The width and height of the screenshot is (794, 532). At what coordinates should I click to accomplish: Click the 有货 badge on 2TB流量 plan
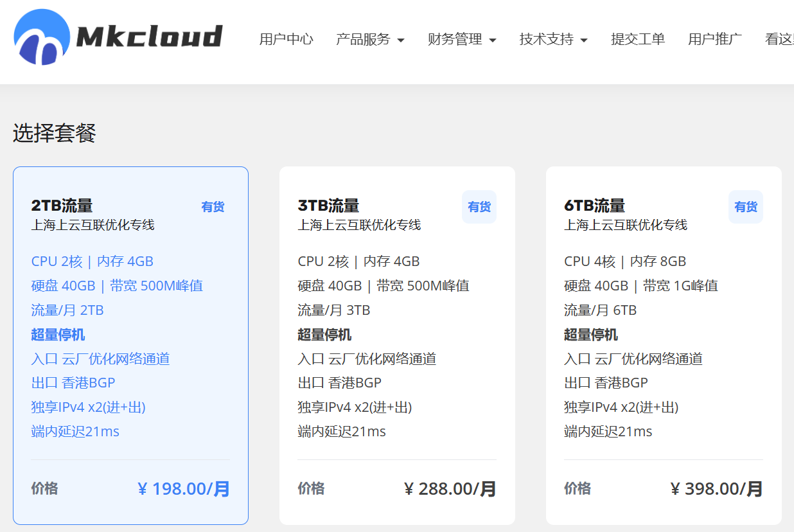pyautogui.click(x=213, y=206)
